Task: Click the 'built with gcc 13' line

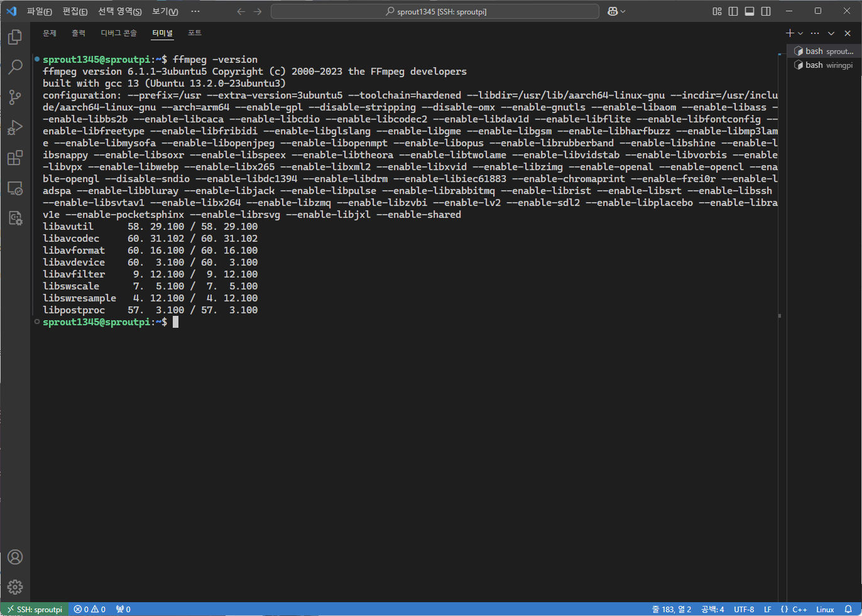Action: coord(165,84)
